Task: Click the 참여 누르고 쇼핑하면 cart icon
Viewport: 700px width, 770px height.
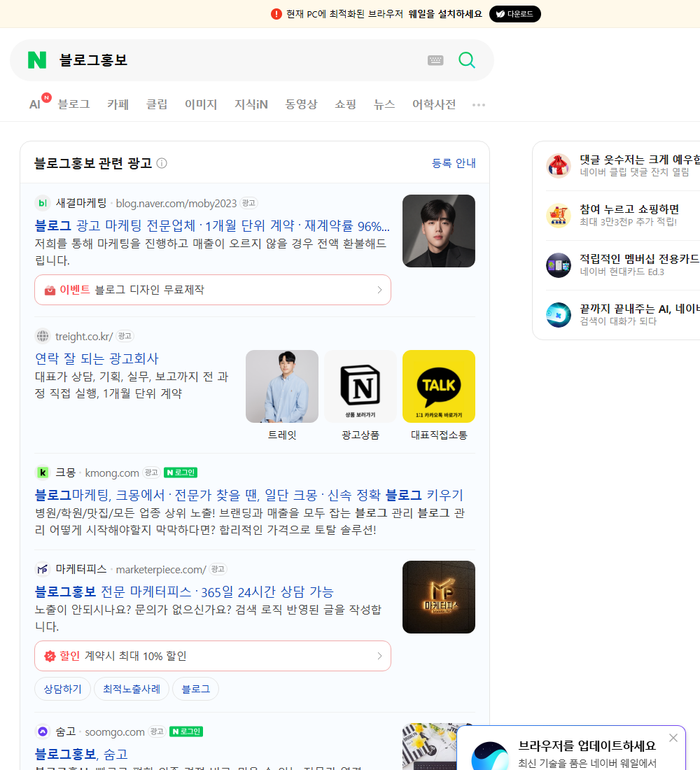Action: 559,216
